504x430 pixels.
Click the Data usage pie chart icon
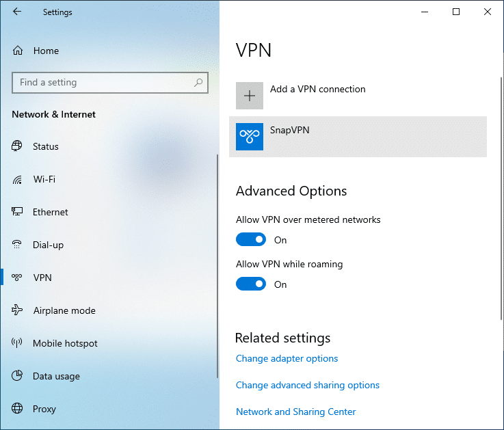pos(17,376)
